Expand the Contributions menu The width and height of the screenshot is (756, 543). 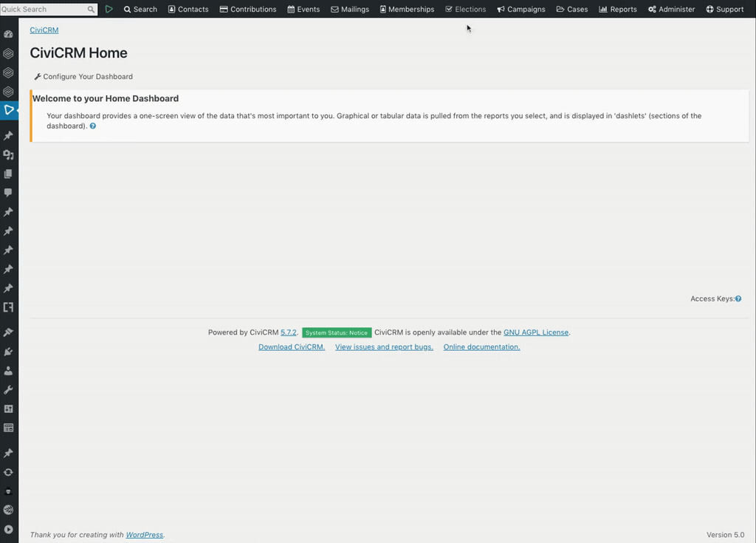coord(248,10)
